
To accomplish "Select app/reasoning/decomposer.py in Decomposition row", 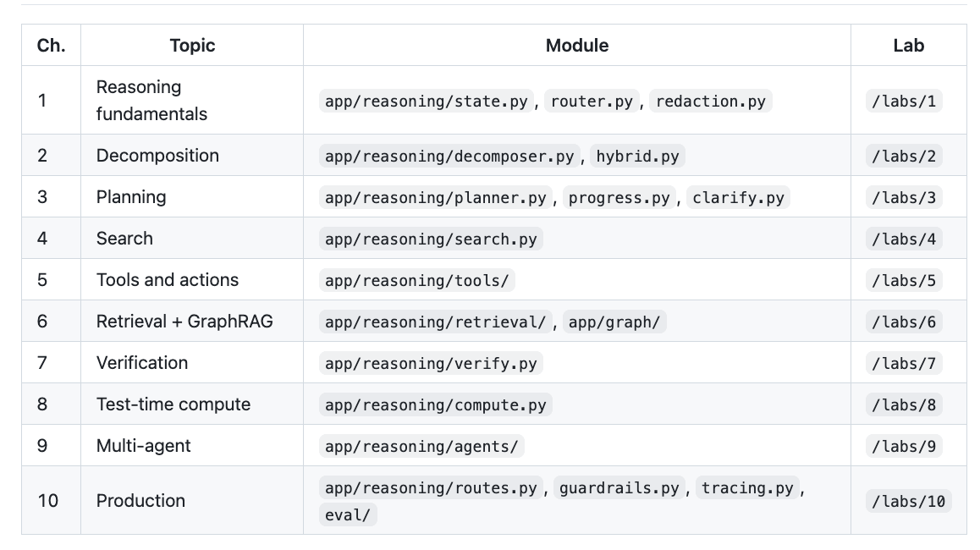I will 449,157.
